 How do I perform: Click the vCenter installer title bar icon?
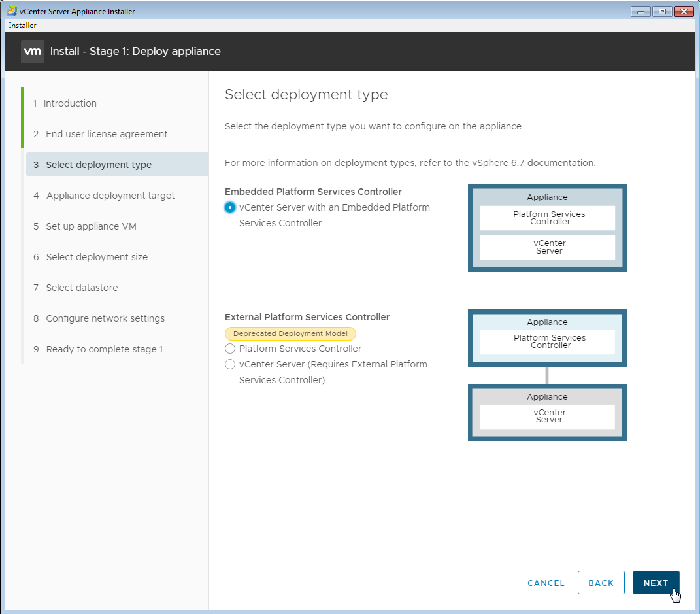point(12,12)
